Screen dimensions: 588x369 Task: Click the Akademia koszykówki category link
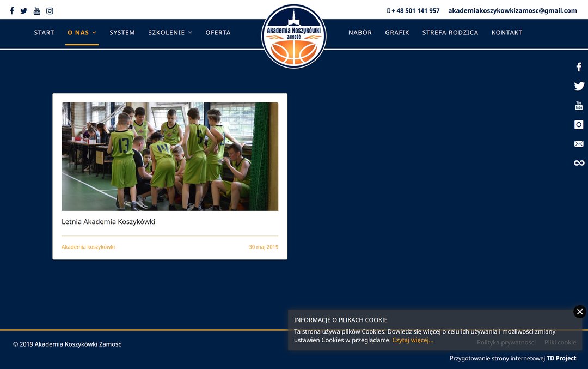tap(88, 247)
